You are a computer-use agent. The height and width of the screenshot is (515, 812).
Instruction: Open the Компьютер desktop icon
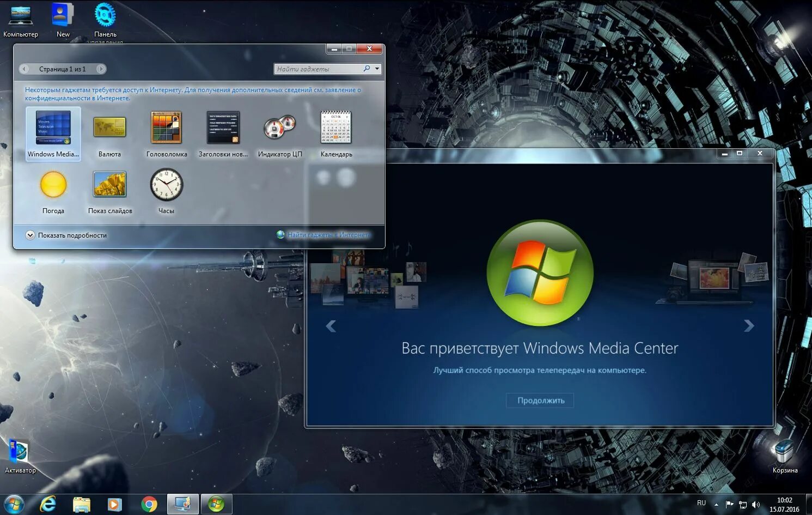click(x=21, y=20)
